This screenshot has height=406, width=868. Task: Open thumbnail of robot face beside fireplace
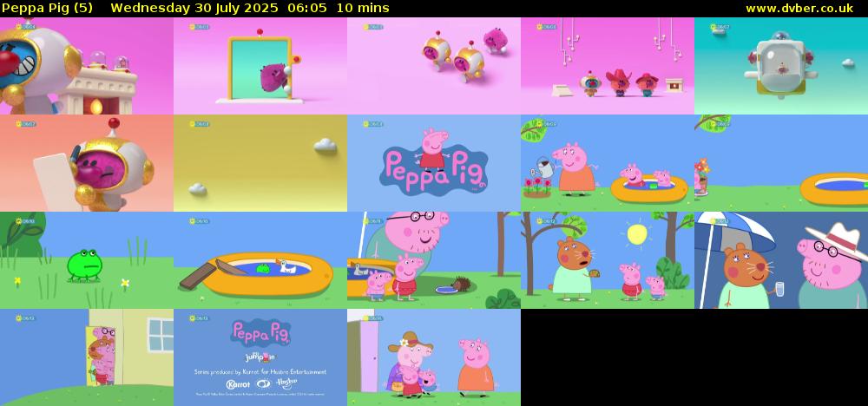(87, 66)
